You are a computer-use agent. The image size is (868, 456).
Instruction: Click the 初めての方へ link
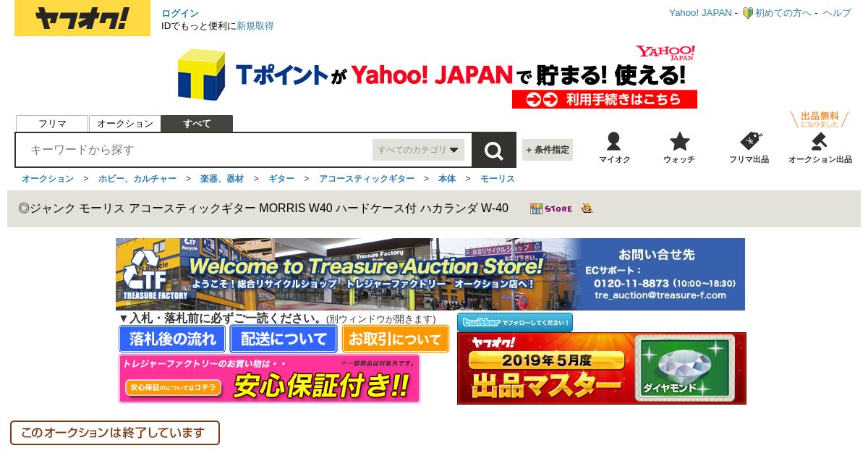coord(783,13)
